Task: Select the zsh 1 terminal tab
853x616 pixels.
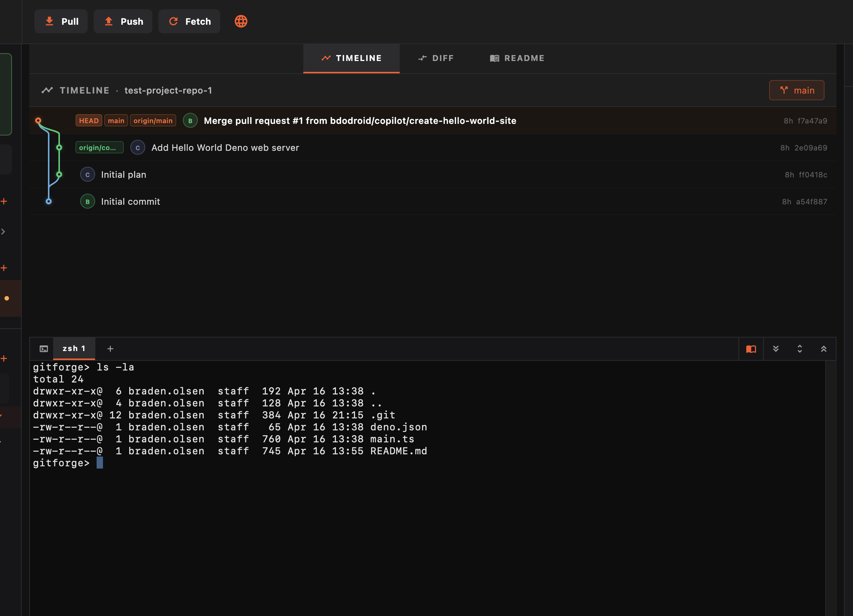Action: [x=74, y=349]
